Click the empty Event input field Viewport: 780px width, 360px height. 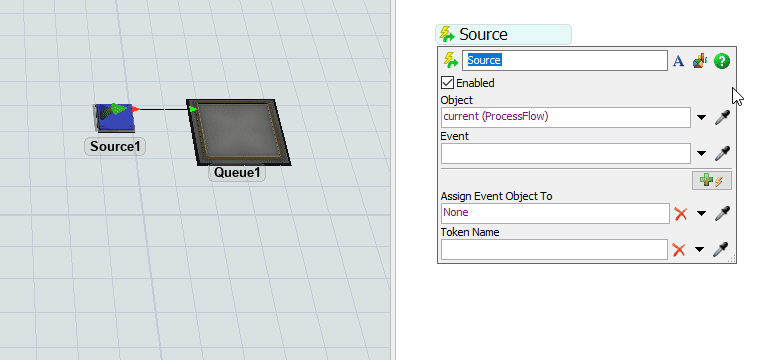click(566, 153)
